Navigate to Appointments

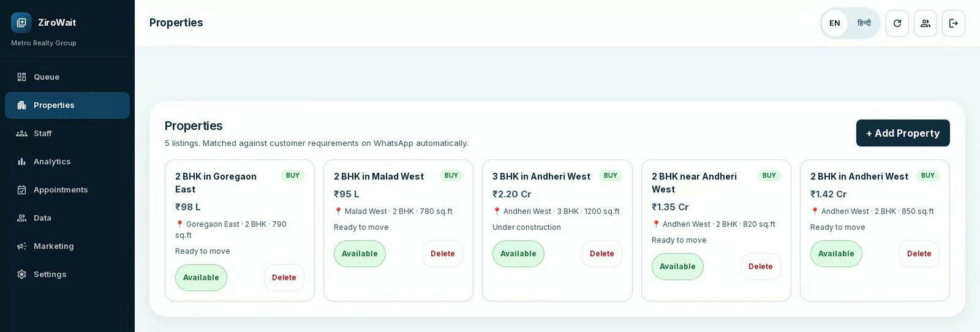[x=67, y=189]
